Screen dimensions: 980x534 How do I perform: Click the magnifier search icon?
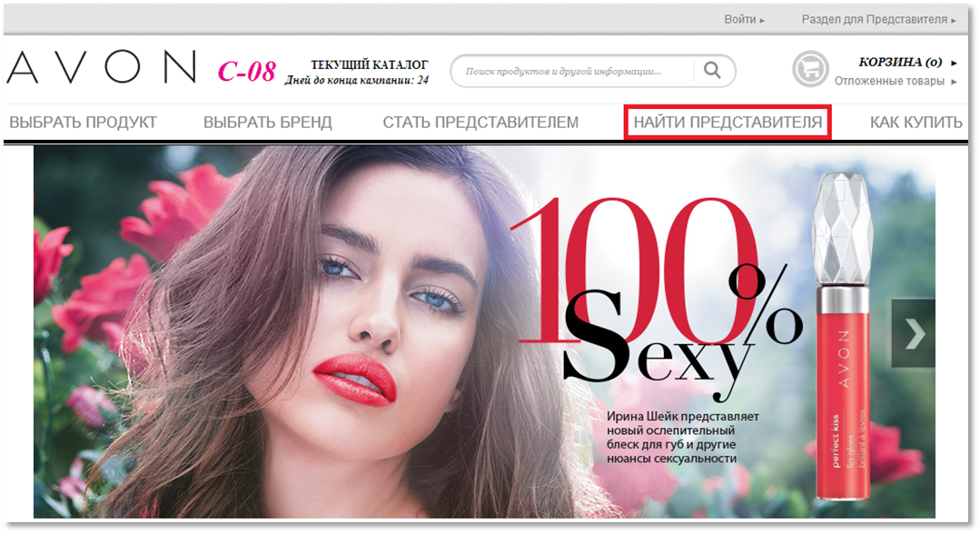coord(712,70)
